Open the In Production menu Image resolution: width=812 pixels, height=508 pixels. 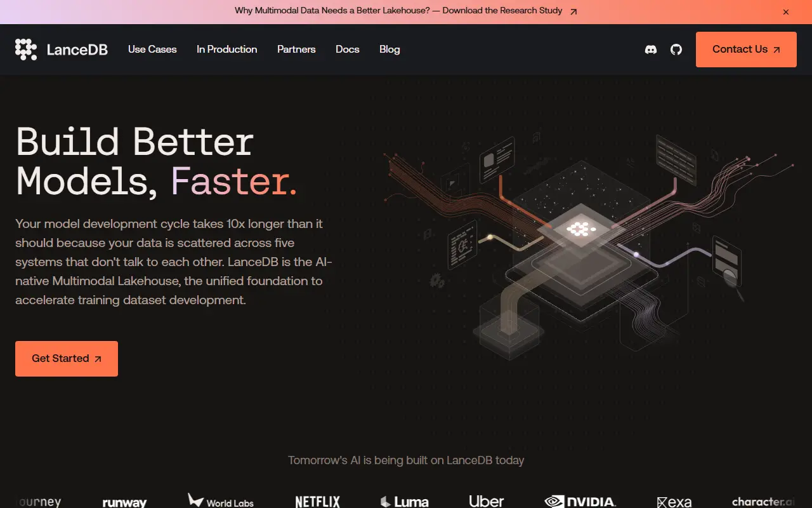[x=227, y=50]
